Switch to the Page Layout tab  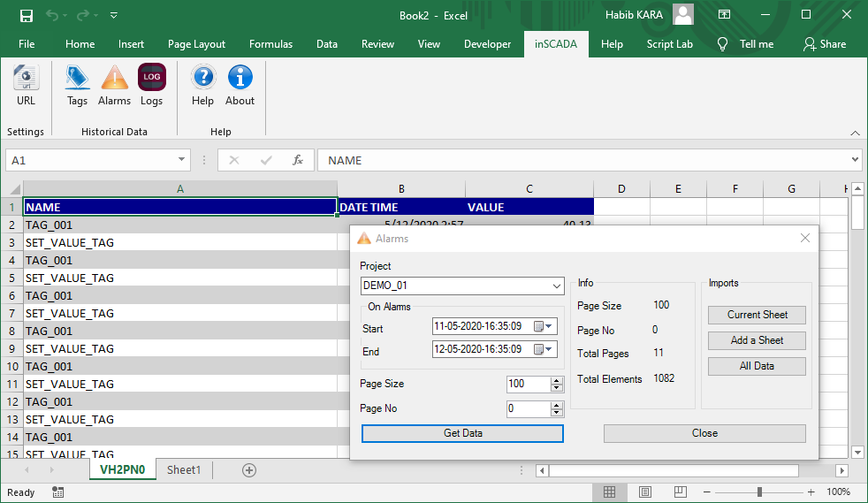[x=196, y=44]
